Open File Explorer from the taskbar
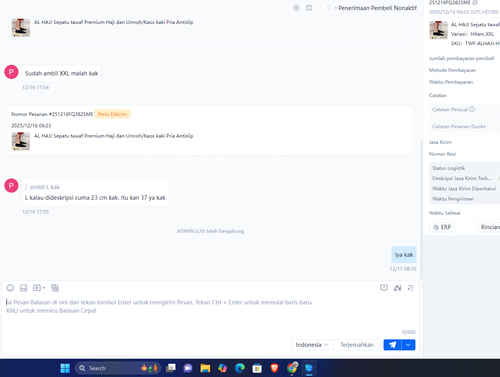Screen dimensions: 500x377 205,368
